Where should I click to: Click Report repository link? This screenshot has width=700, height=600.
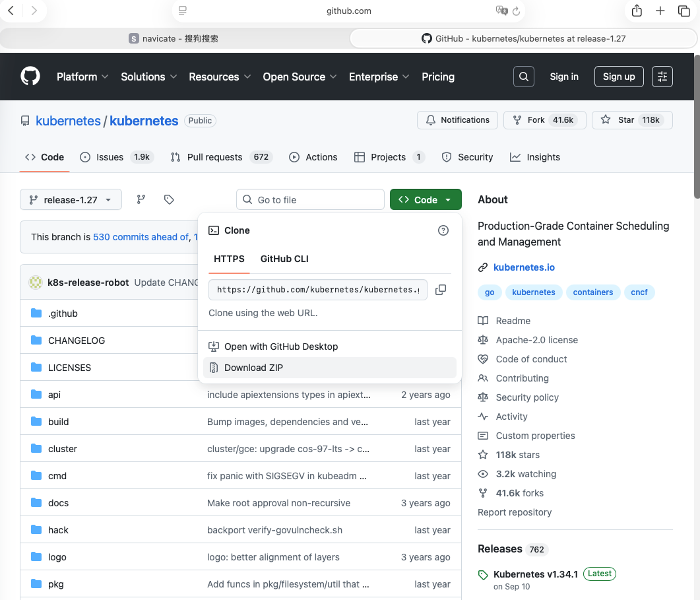[x=515, y=512]
